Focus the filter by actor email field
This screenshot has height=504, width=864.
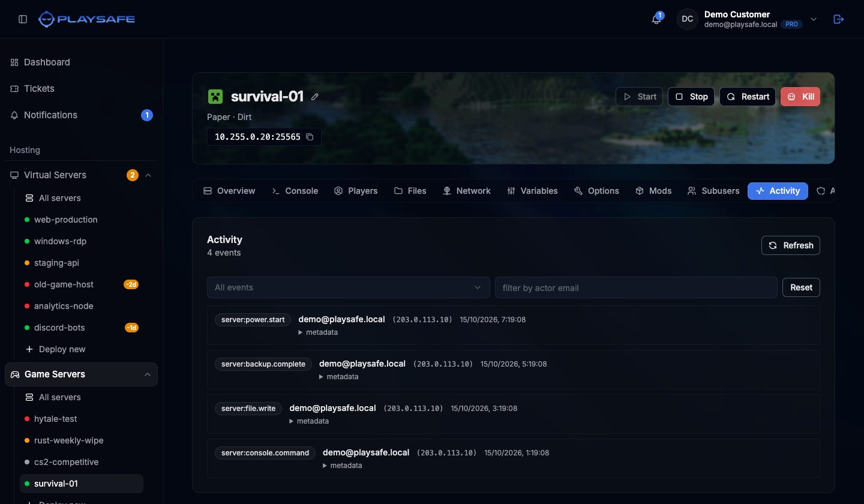coord(636,287)
